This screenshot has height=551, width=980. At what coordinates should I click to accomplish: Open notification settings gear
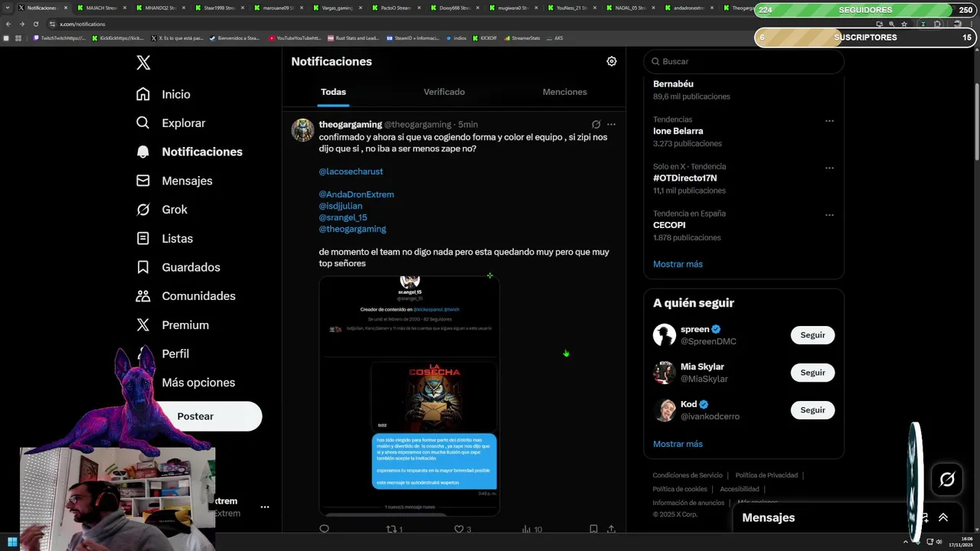click(612, 61)
